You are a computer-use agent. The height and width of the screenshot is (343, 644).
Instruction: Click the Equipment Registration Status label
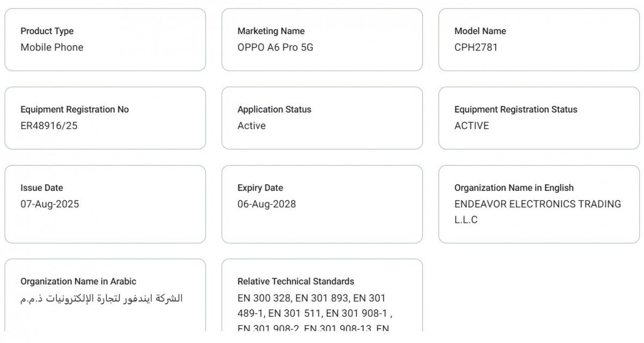click(x=516, y=109)
